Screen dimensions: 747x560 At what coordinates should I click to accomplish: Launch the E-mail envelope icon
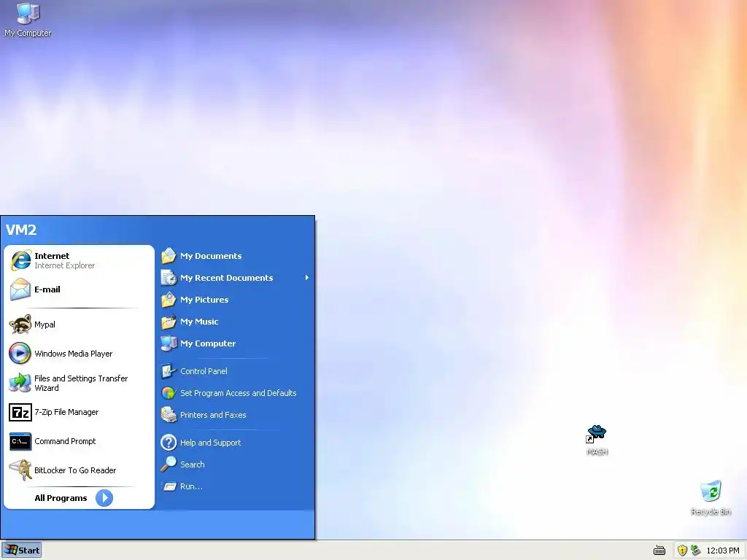click(x=20, y=289)
